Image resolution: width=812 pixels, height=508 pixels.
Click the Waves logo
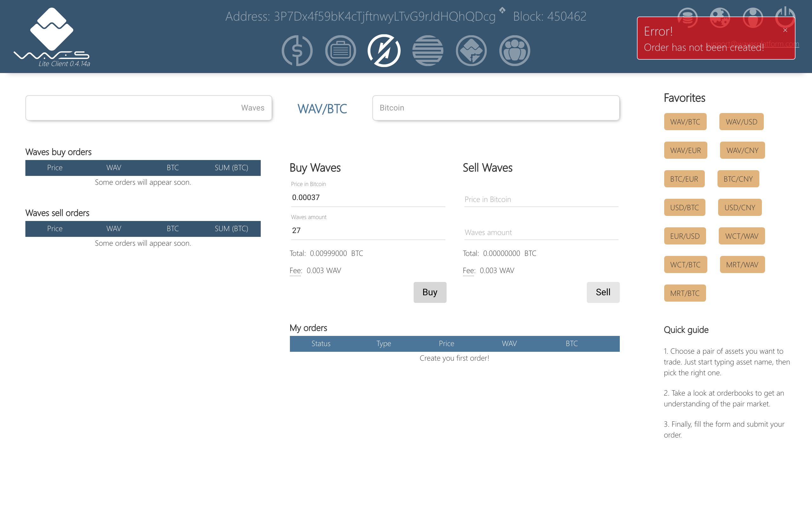(x=52, y=37)
